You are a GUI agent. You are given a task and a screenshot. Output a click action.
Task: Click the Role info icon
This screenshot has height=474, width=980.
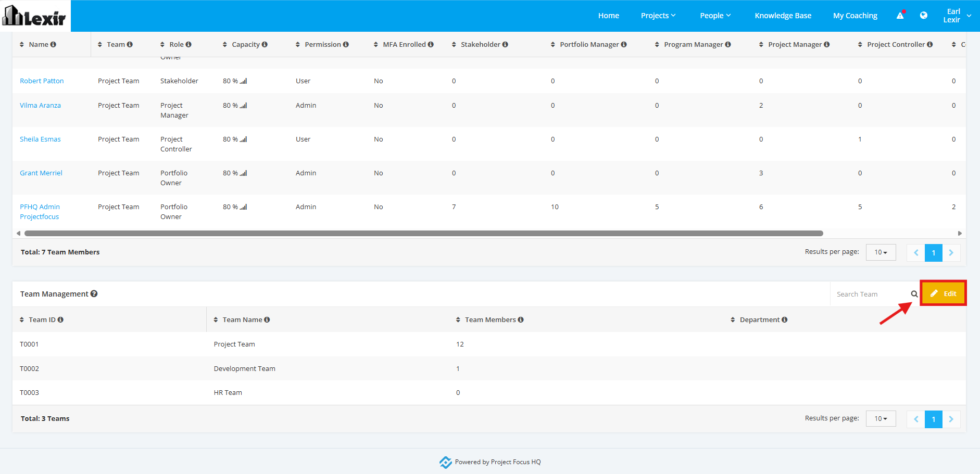pos(189,45)
